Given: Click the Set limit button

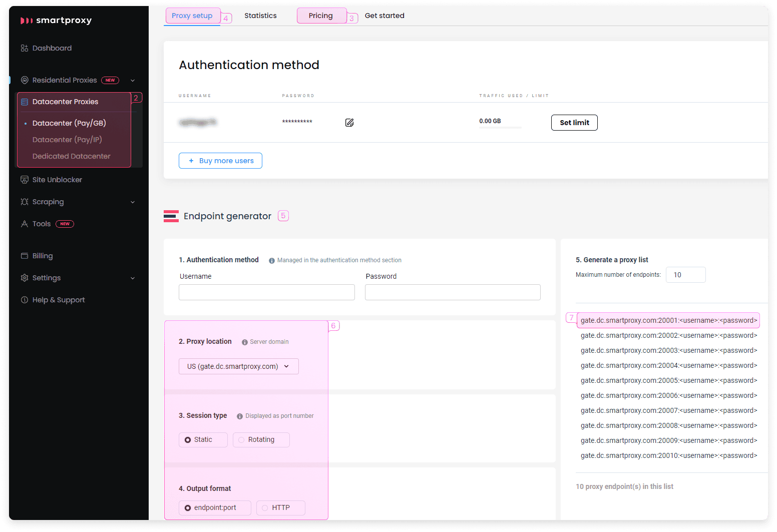Looking at the screenshot, I should [x=574, y=123].
